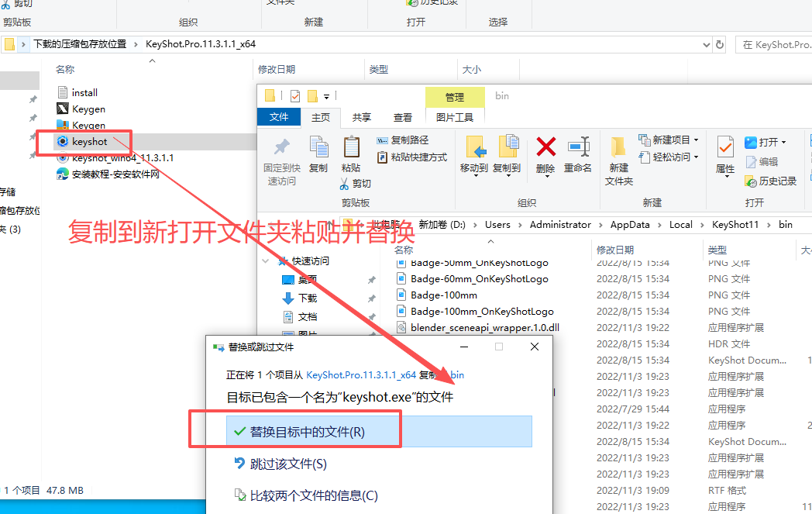812x514 pixels.
Task: Choose Compare info for both files (比较两个文件的信息)
Action: [x=306, y=495]
